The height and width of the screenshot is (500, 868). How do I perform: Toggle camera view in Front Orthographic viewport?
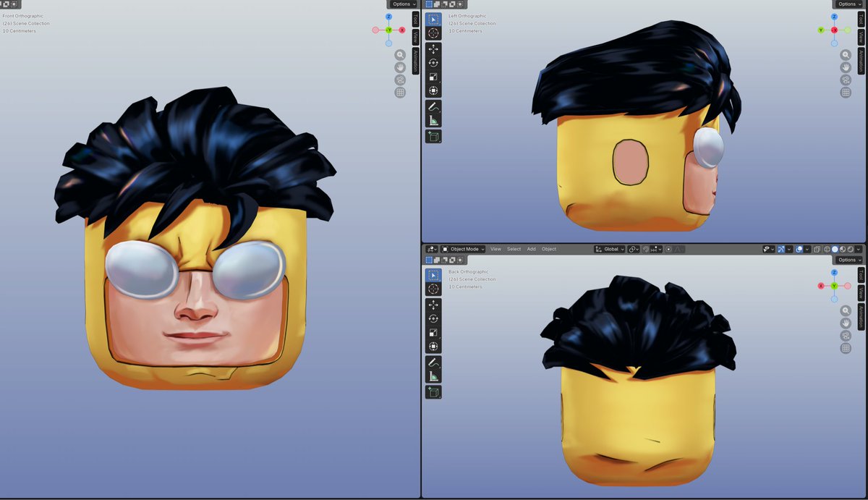click(x=400, y=80)
